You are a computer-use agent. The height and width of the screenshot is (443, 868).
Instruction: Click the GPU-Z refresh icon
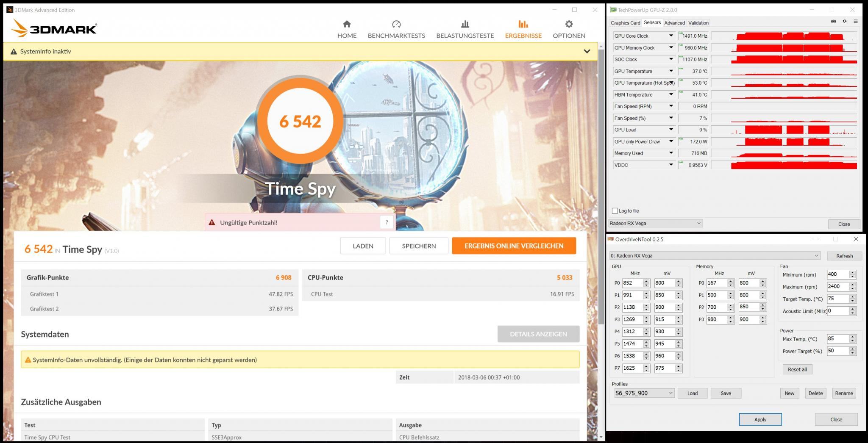coord(844,21)
